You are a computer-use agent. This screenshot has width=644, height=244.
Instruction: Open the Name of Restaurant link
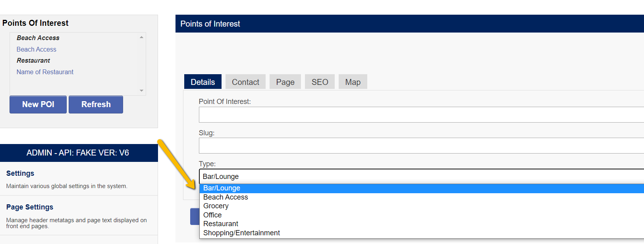coord(45,72)
